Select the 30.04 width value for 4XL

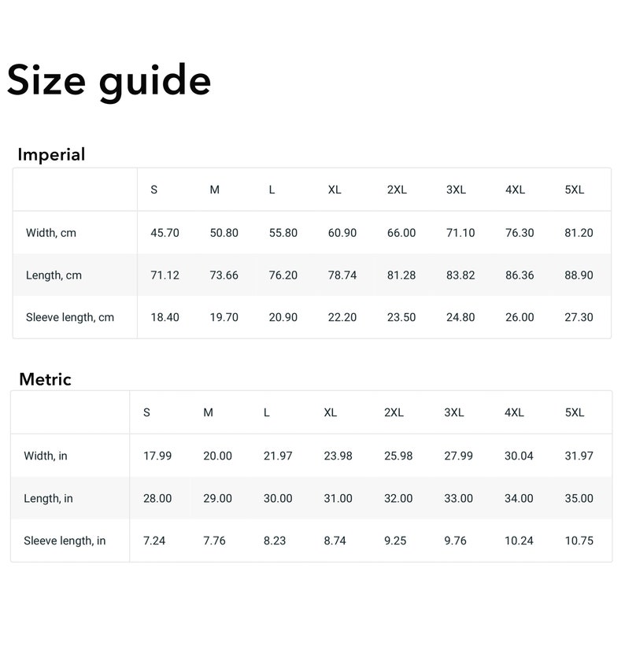click(x=519, y=456)
